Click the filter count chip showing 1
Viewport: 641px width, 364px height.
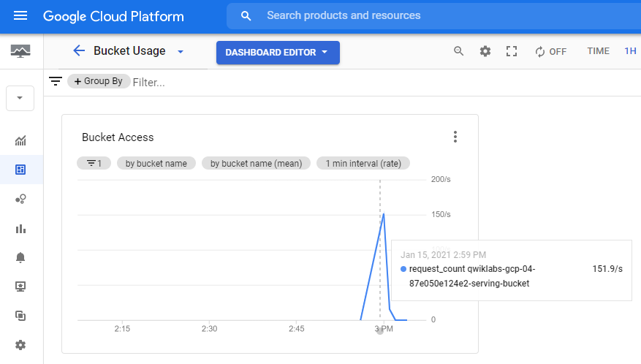[x=94, y=163]
